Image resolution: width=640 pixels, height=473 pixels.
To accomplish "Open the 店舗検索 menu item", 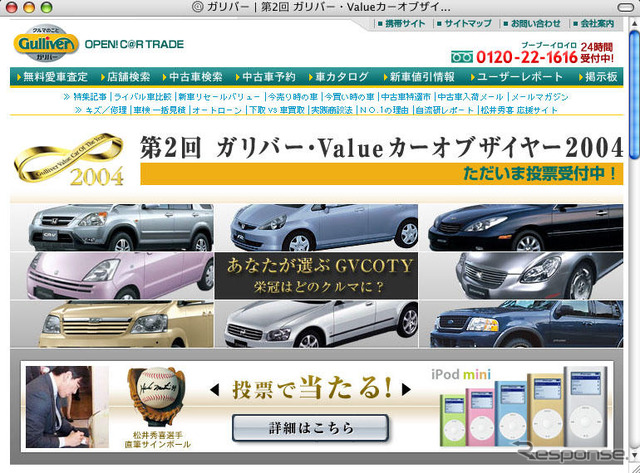I will [125, 77].
